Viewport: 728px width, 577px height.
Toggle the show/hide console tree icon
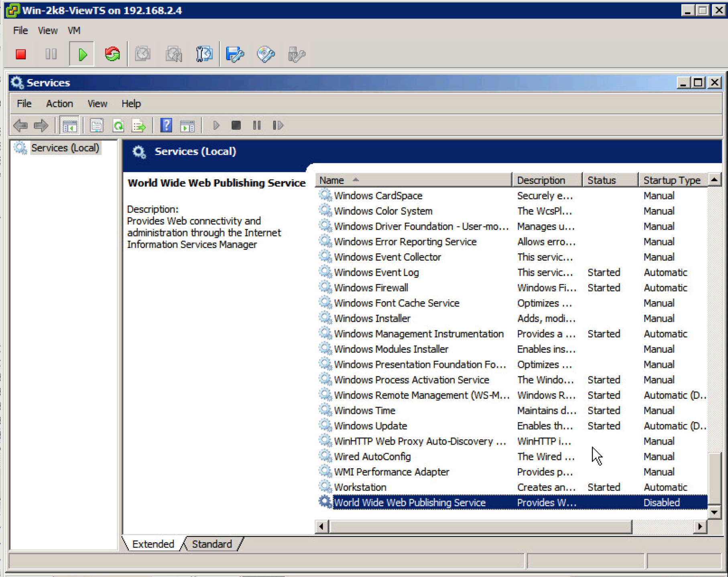[x=69, y=126]
